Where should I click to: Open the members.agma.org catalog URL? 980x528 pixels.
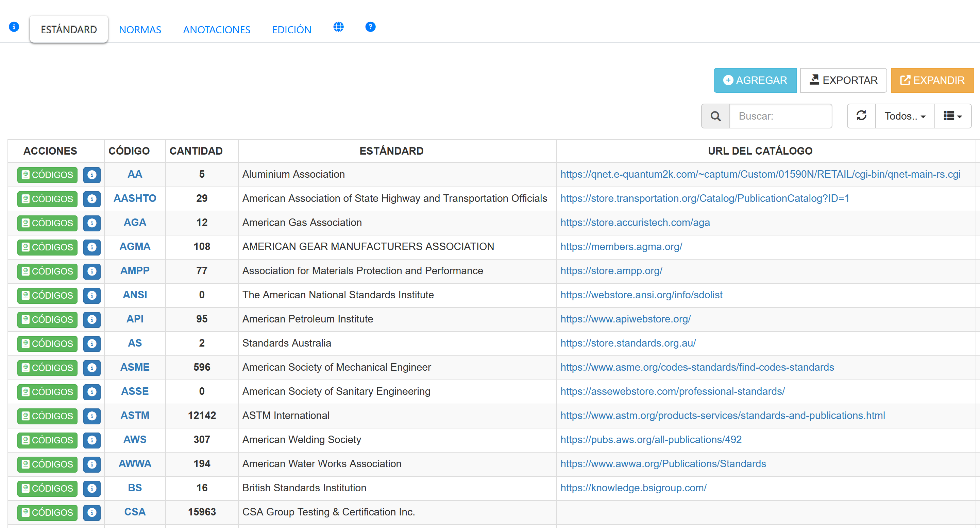tap(621, 247)
